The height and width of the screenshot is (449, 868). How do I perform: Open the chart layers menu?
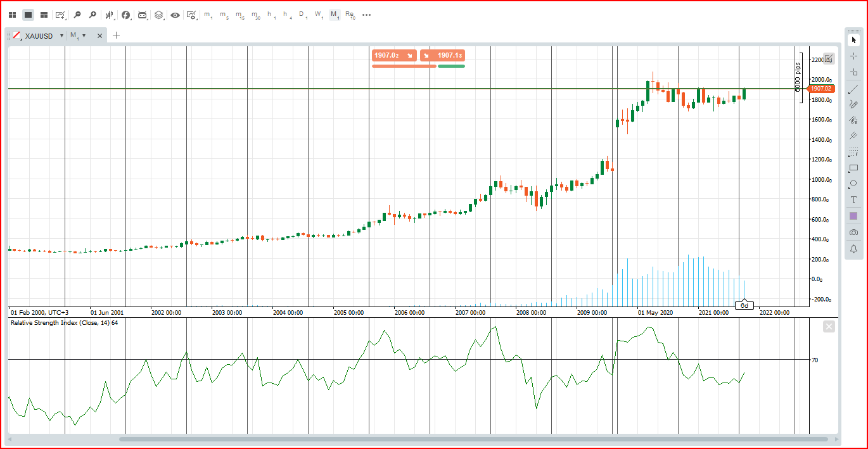159,15
